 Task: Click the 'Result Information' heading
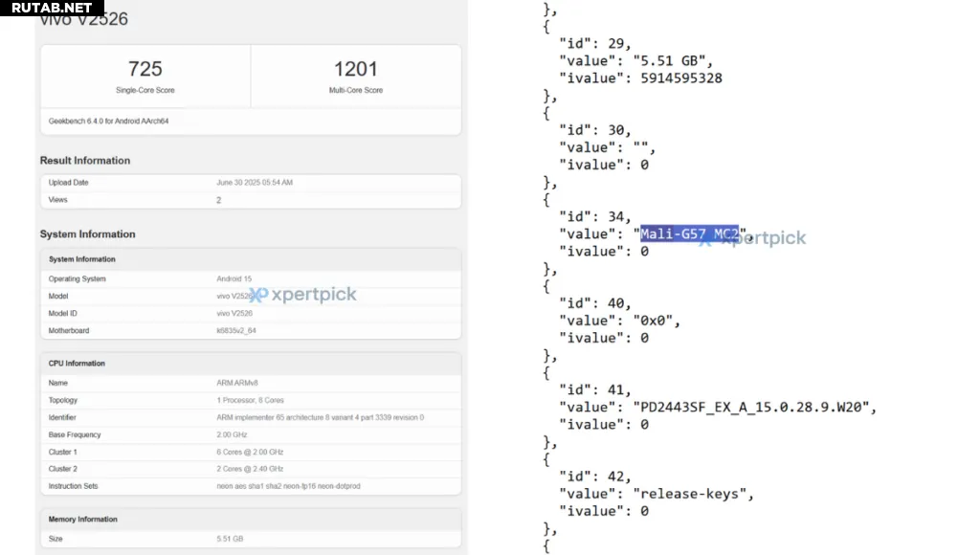pyautogui.click(x=85, y=161)
